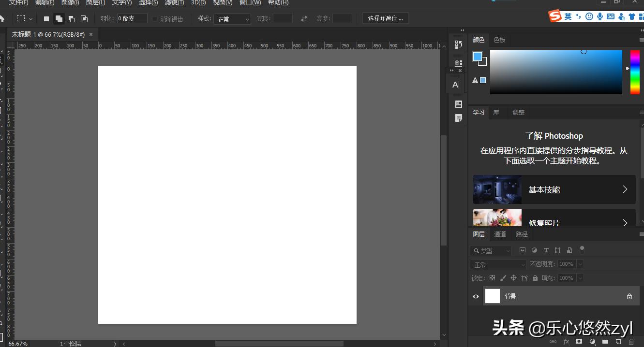Hide the 背景 layer with eye icon
This screenshot has height=347, width=644.
(x=476, y=296)
